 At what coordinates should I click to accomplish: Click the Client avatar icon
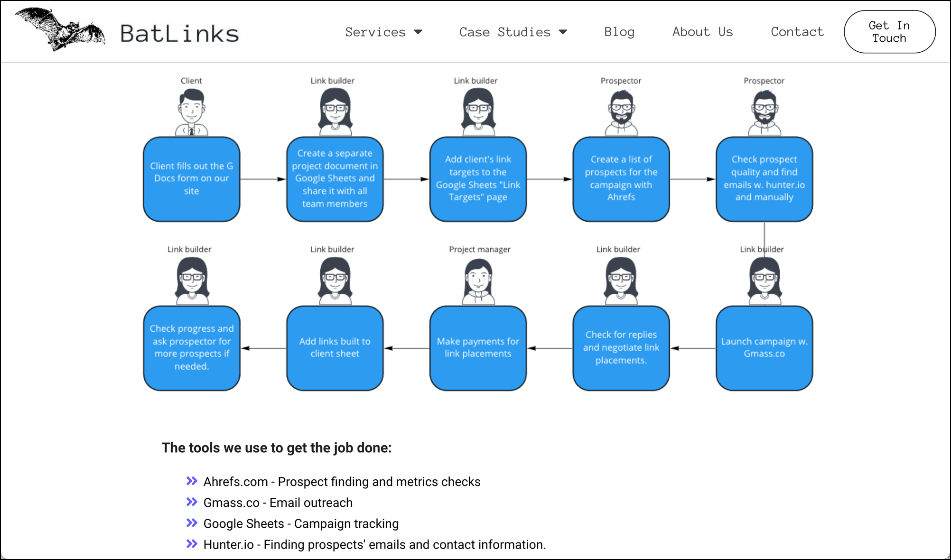point(192,112)
